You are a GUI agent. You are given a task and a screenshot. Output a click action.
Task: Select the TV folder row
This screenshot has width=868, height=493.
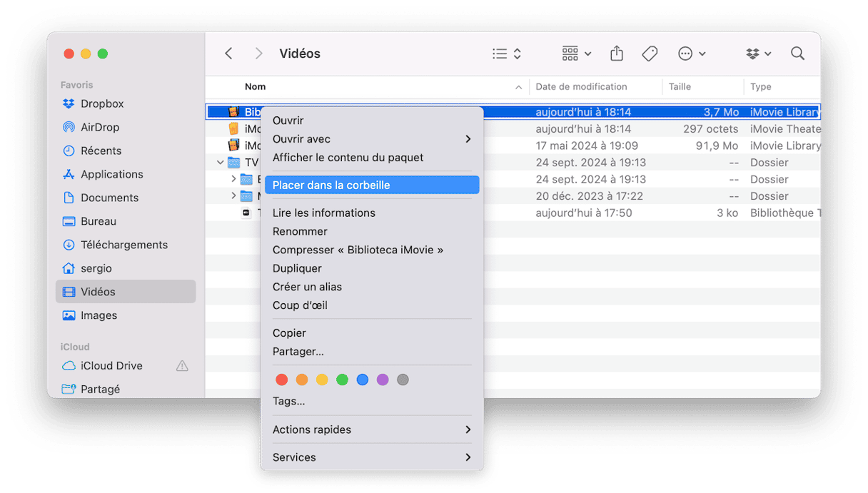pyautogui.click(x=513, y=163)
